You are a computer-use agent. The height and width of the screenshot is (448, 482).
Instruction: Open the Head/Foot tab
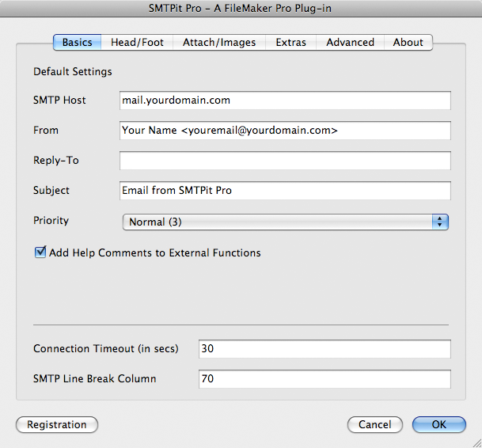point(137,43)
